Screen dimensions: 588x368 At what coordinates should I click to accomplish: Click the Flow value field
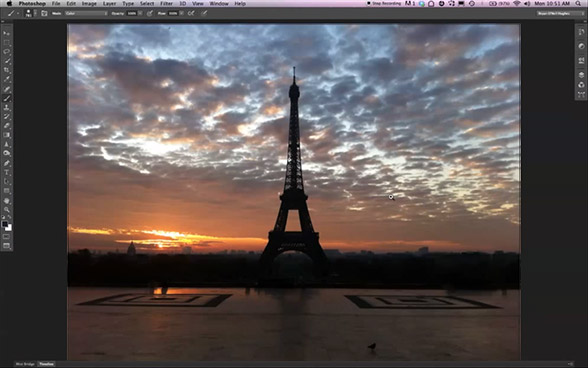point(172,13)
